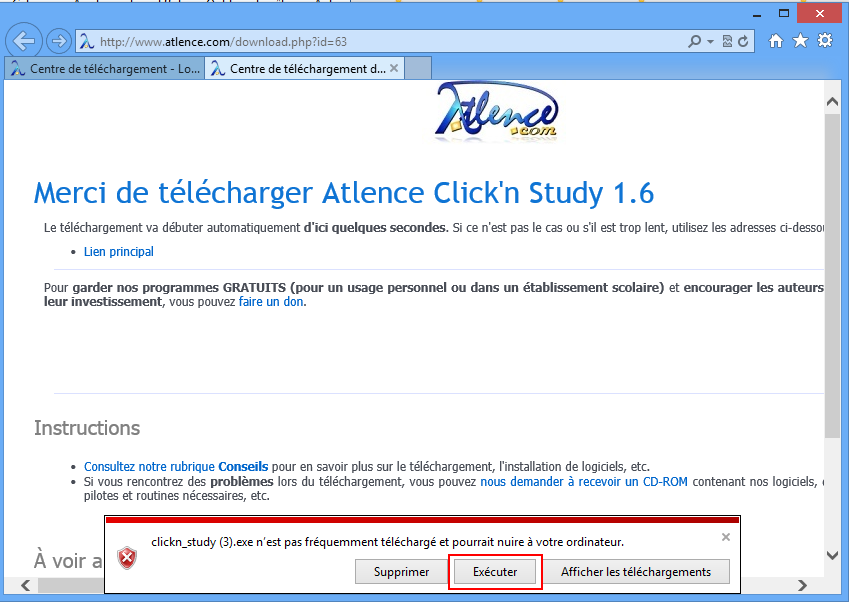Viewport: 849px width, 602px height.
Task: Click the Exécuter button
Action: point(495,572)
